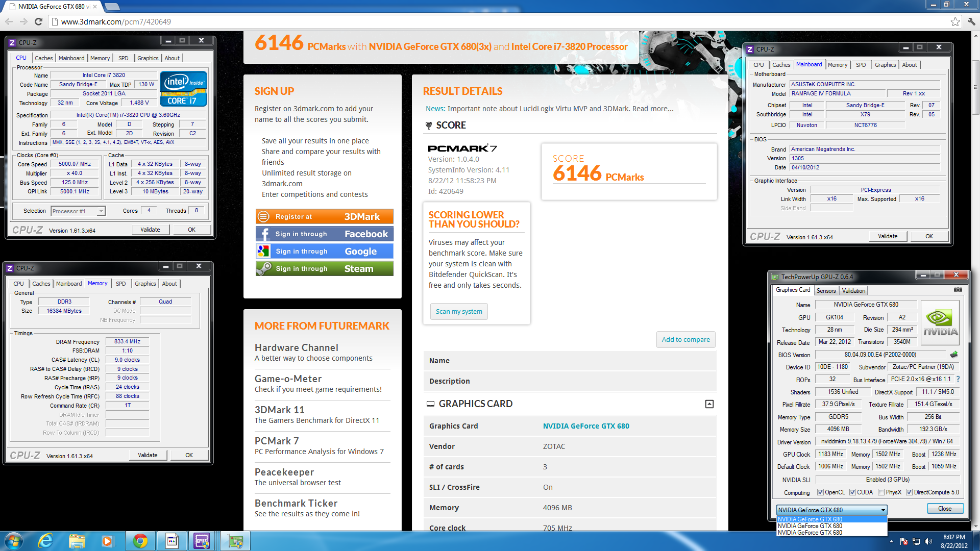Click Add to compare button
The image size is (980, 551).
coord(685,340)
